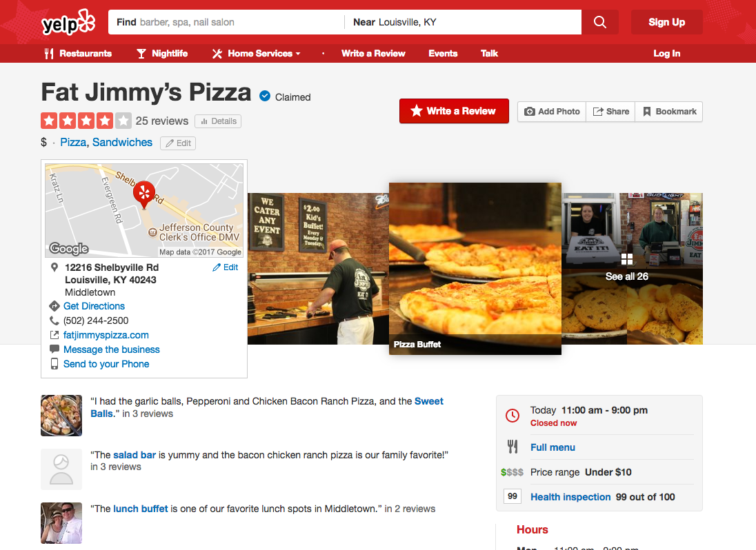
Task: Click the four-star rating icons
Action: point(86,121)
